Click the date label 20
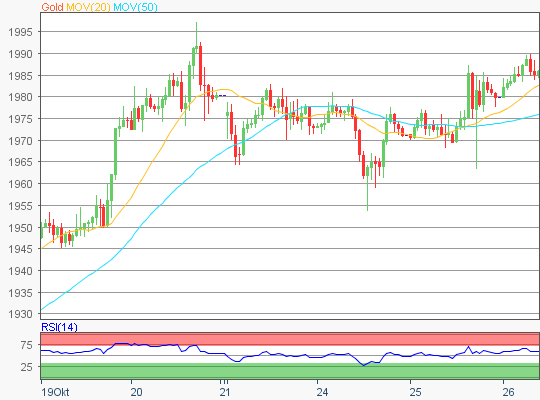 pos(136,392)
